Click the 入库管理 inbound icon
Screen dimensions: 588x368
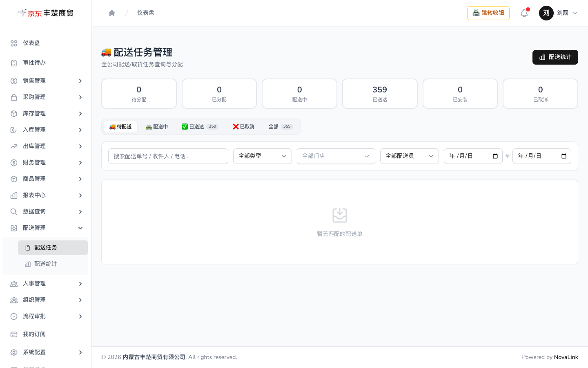tap(14, 130)
